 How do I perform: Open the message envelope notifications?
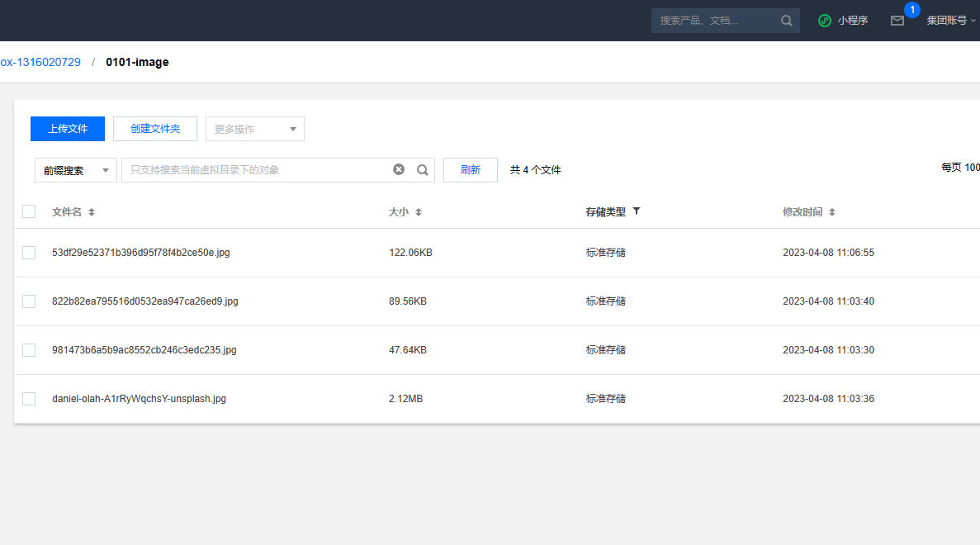pos(897,21)
